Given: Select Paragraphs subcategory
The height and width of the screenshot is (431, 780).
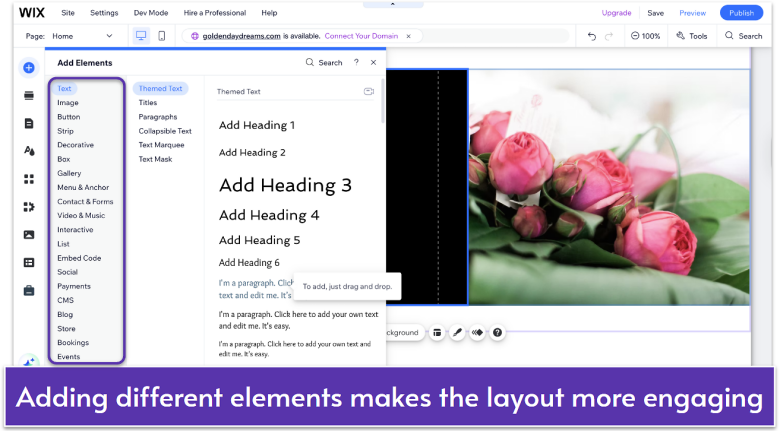Looking at the screenshot, I should pyautogui.click(x=158, y=116).
